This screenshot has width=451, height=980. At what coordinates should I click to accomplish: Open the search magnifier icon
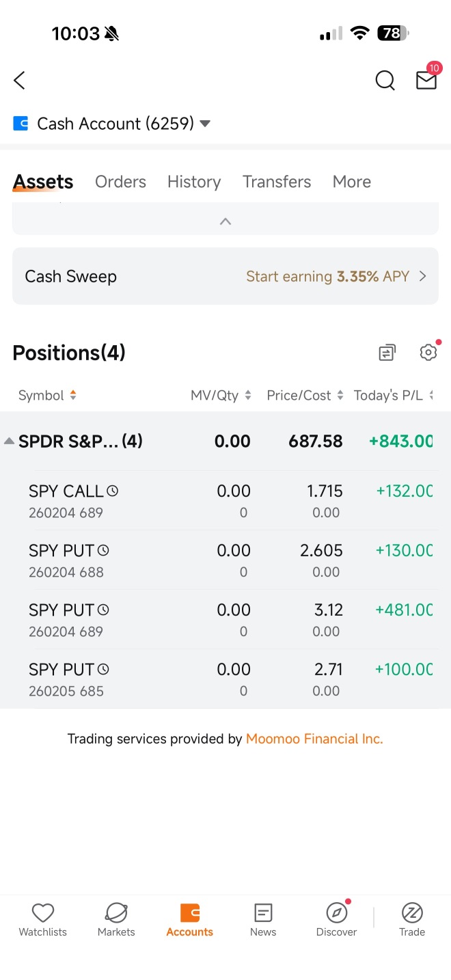tap(385, 81)
